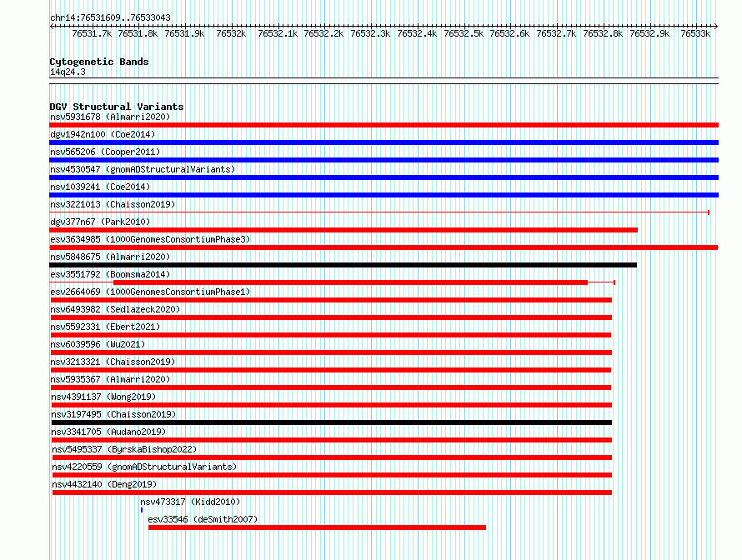Select the 14q24.3 band label
742x560 pixels.
point(68,72)
